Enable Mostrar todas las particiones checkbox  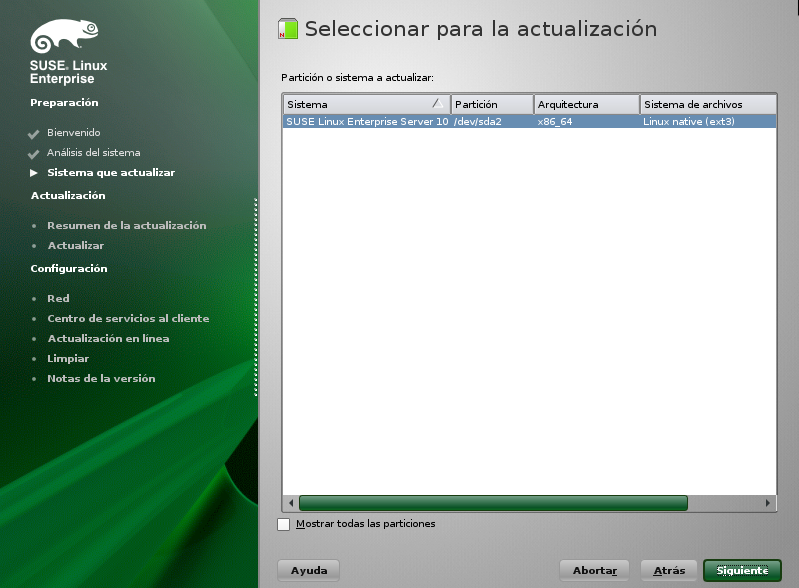284,524
